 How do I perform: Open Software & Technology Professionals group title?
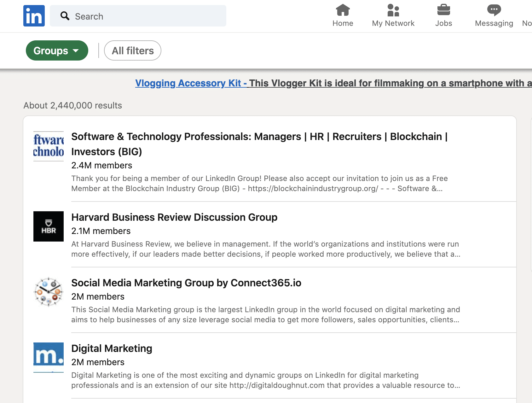tap(259, 144)
